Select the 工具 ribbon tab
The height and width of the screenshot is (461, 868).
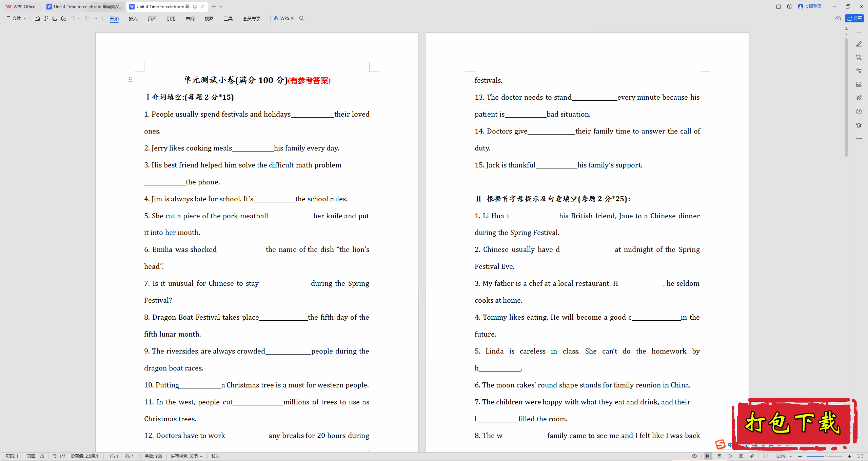pos(228,19)
